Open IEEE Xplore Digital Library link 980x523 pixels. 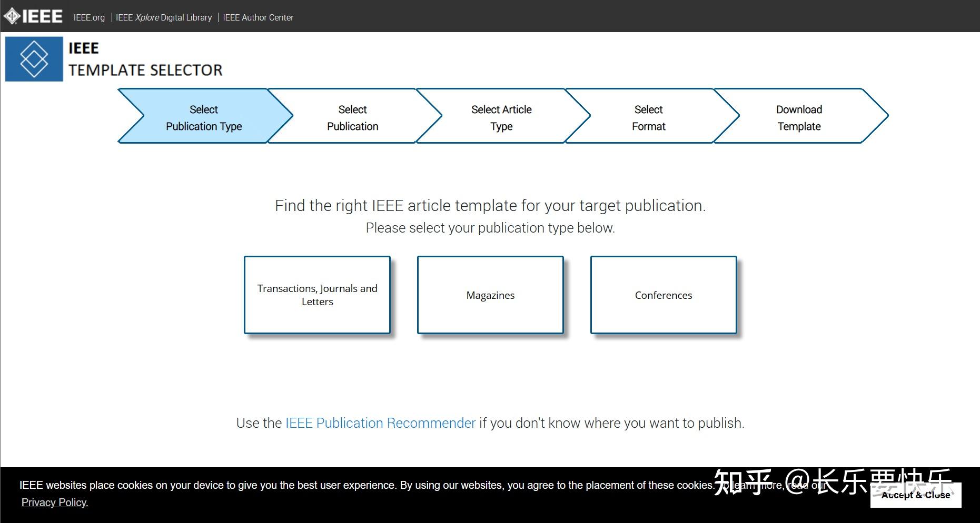(164, 17)
